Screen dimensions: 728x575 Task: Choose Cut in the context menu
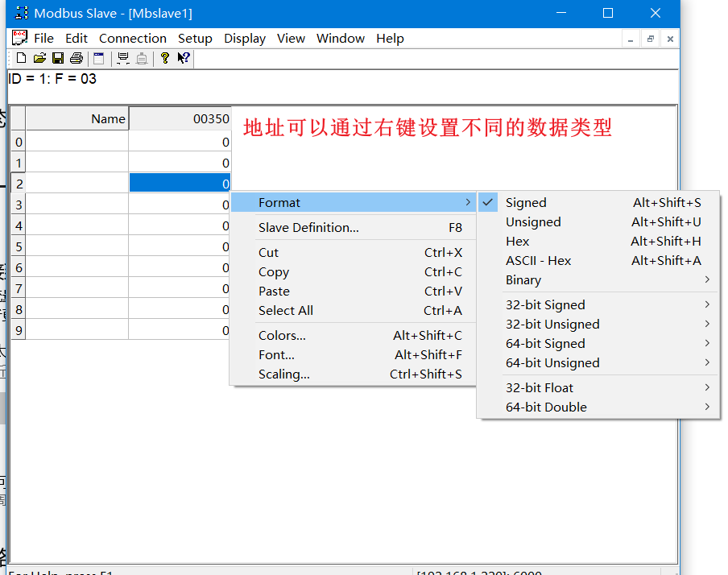[x=354, y=253]
